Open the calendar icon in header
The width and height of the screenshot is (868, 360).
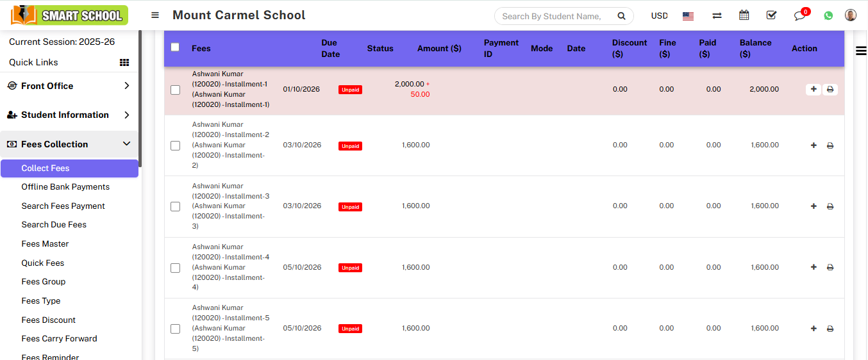[x=744, y=15]
